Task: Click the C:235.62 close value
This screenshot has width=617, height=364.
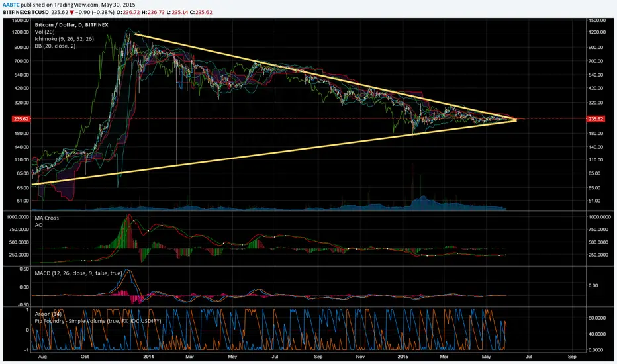Action: click(x=201, y=12)
